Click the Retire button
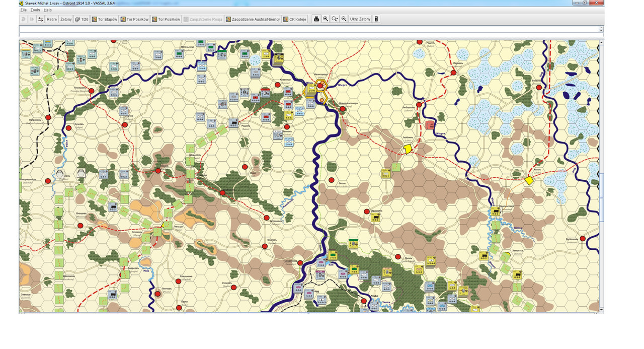 pyautogui.click(x=52, y=19)
